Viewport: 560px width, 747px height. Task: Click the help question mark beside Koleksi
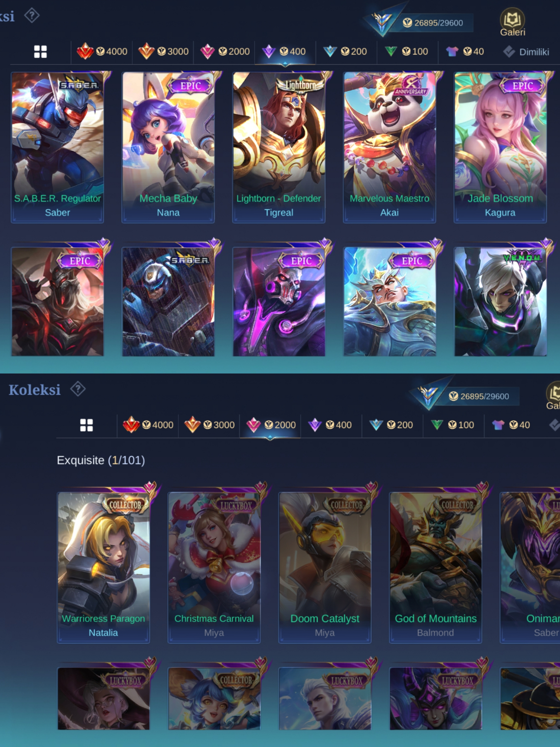[78, 389]
